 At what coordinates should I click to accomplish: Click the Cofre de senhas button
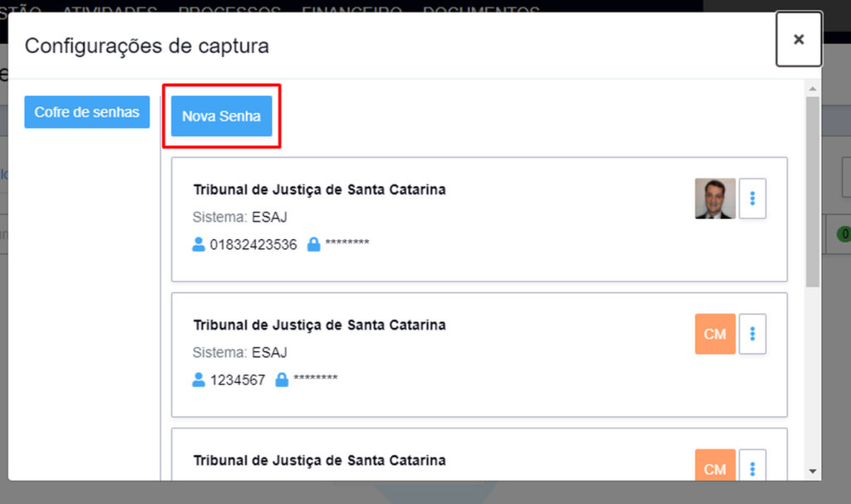click(x=86, y=111)
